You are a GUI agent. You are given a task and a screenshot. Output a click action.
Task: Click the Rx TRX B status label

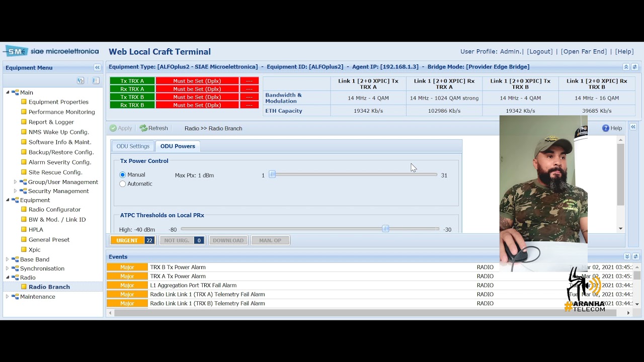pos(132,105)
